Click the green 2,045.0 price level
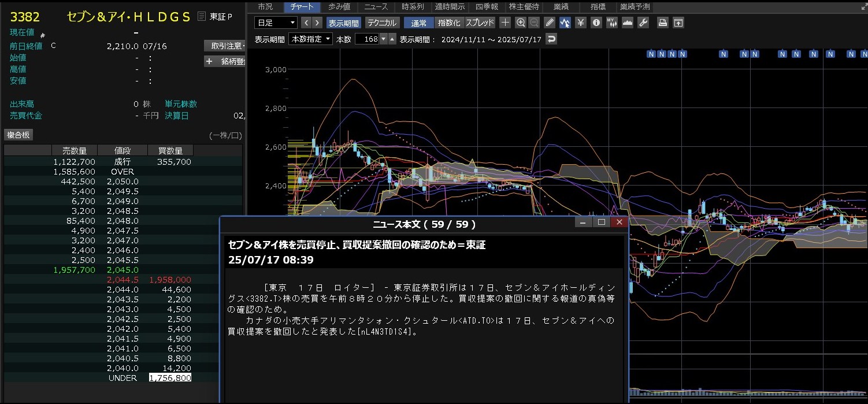 coord(123,270)
